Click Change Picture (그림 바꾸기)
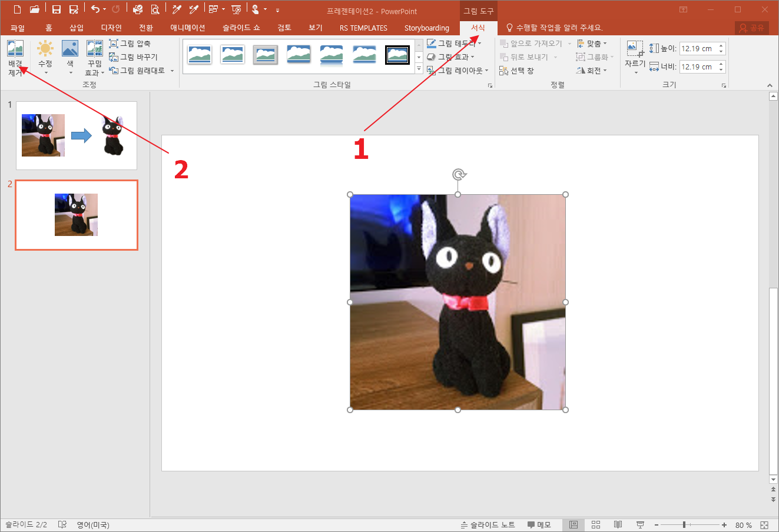 point(134,57)
